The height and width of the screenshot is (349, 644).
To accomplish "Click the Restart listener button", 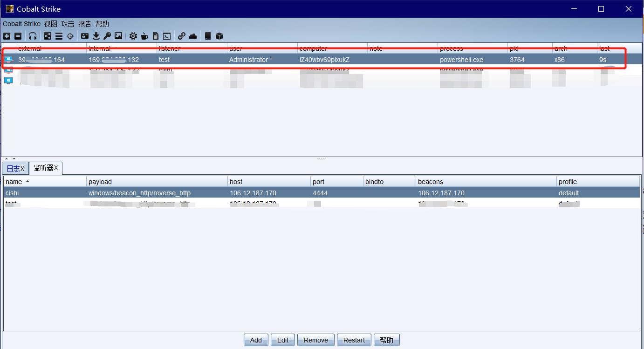I will click(354, 340).
